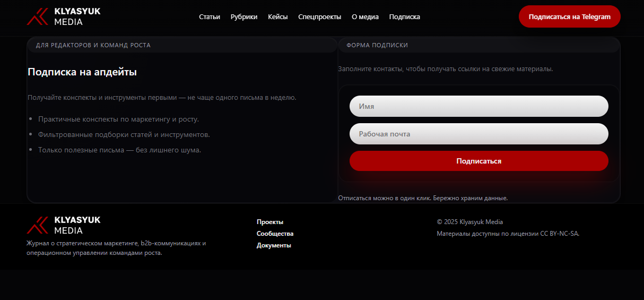Click bullet Фильтрованные подборки статей и инструментов
644x300 pixels.
coord(124,134)
